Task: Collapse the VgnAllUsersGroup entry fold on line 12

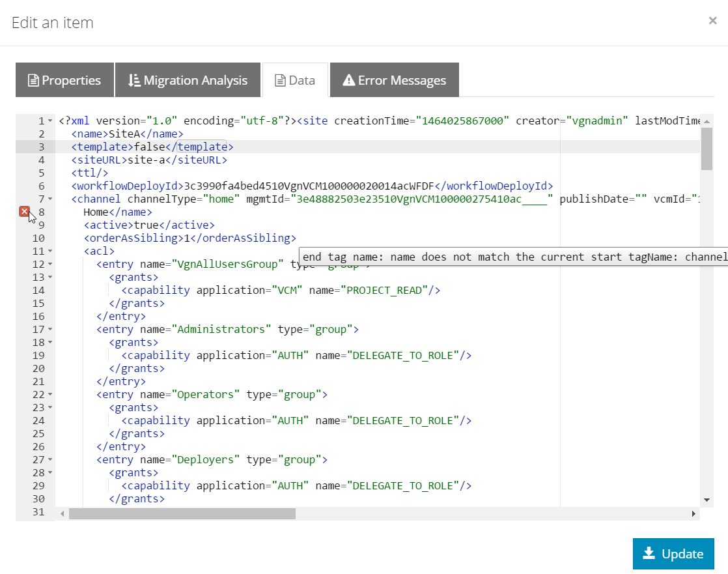Action: click(x=50, y=264)
